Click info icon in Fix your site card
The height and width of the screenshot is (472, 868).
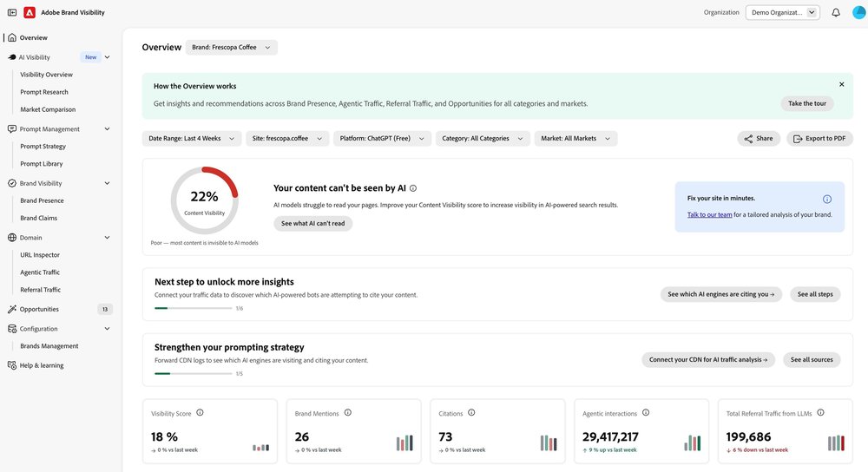tap(827, 200)
